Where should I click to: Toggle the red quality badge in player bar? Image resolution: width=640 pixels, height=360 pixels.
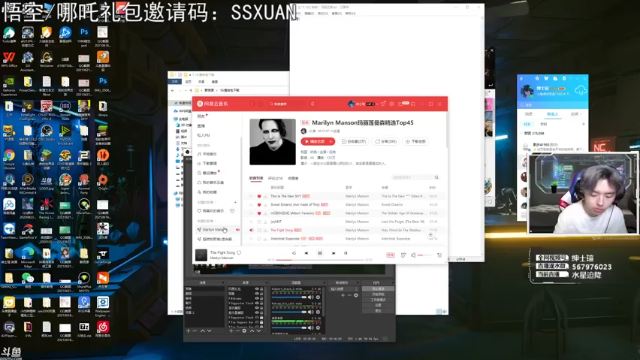coord(391,255)
